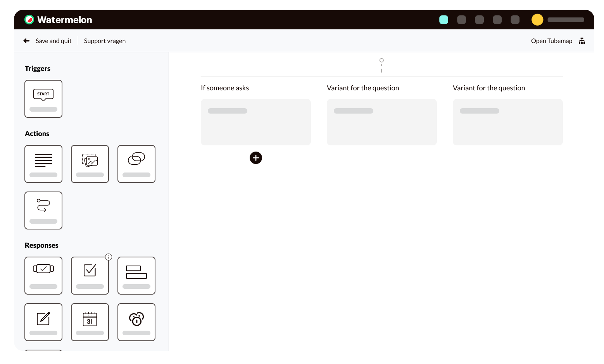Pick the route path action block

43,210
